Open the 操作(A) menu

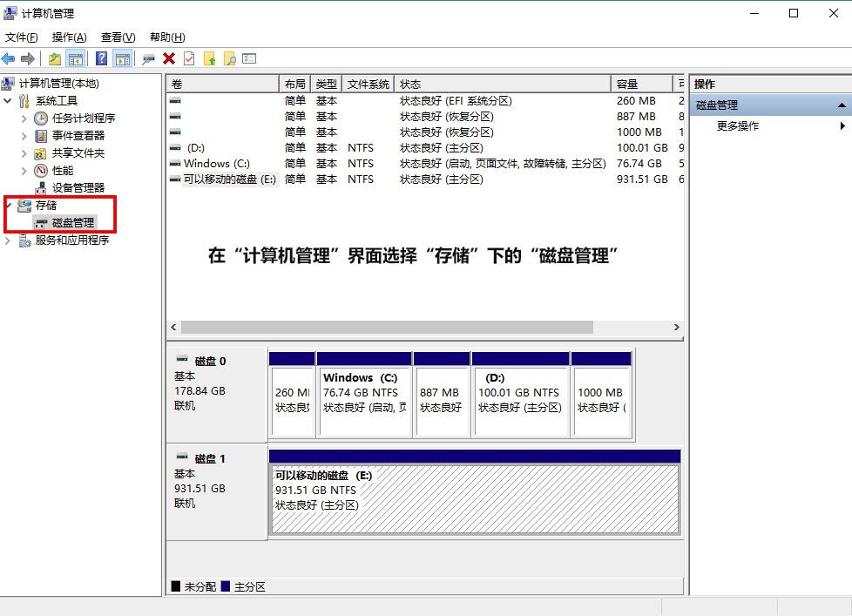click(67, 37)
